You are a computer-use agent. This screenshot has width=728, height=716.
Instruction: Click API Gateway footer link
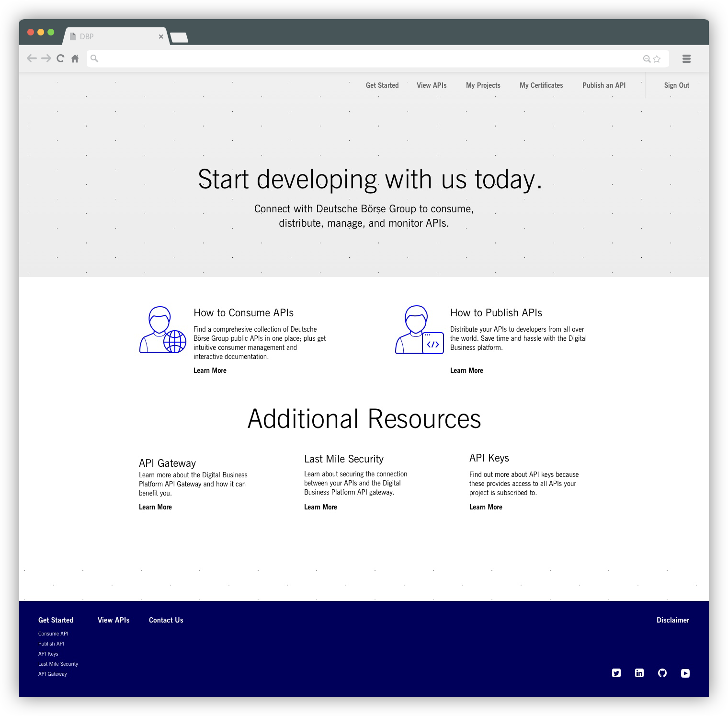tap(53, 674)
